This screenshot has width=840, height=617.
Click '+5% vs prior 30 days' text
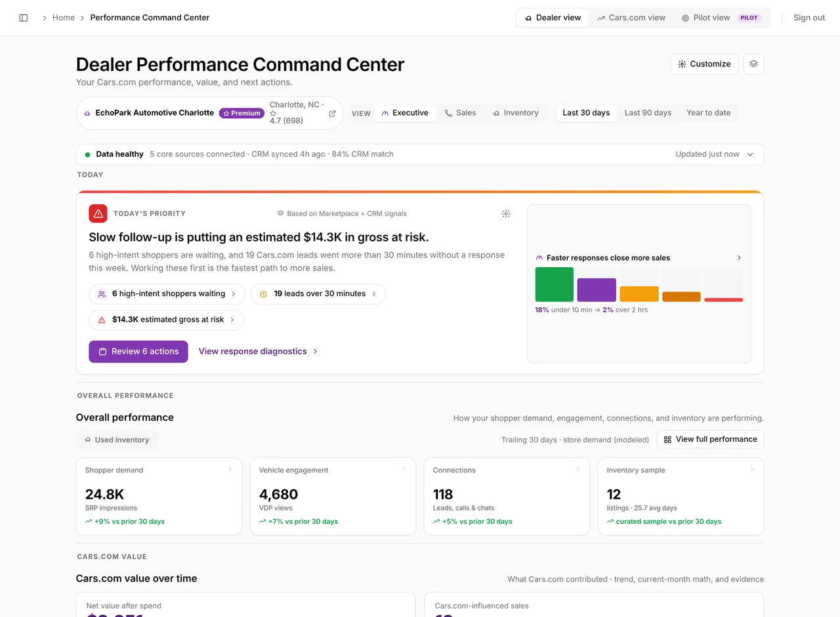pyautogui.click(x=477, y=522)
